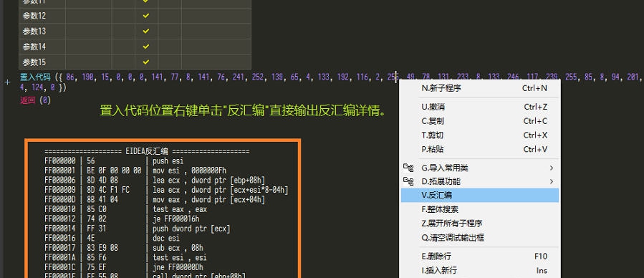644x278 pixels.
Task: Toggle the checkmark in row 参数15
Action: 146,62
